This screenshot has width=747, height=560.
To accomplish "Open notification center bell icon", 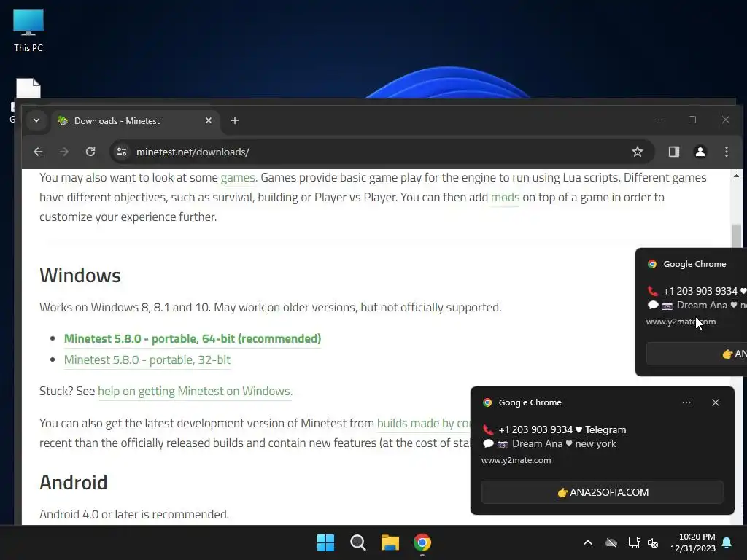I will click(727, 542).
